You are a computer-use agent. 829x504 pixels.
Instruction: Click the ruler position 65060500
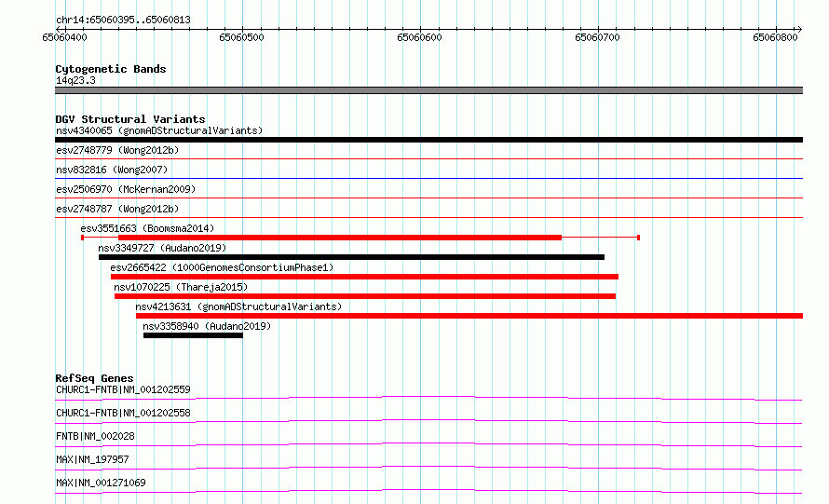241,37
